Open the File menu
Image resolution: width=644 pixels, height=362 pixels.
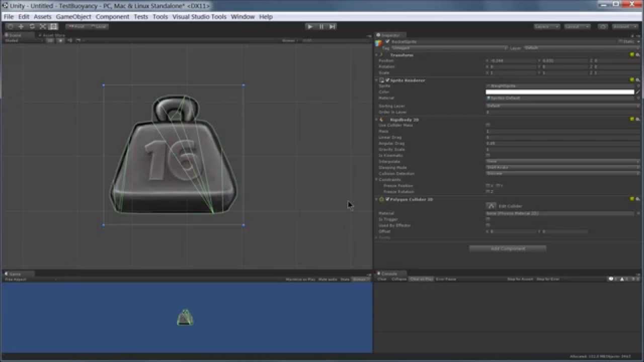[9, 17]
